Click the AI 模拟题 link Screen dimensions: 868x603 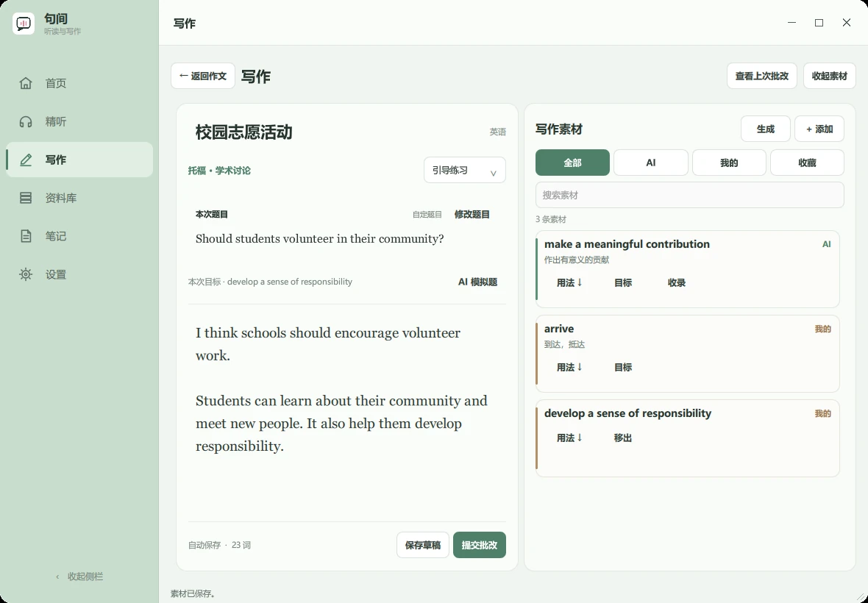click(x=477, y=282)
